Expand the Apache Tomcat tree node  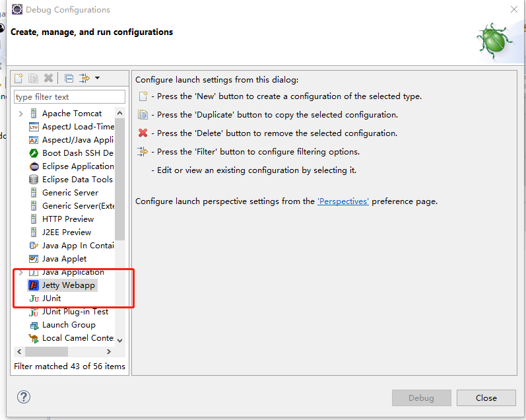click(x=21, y=114)
